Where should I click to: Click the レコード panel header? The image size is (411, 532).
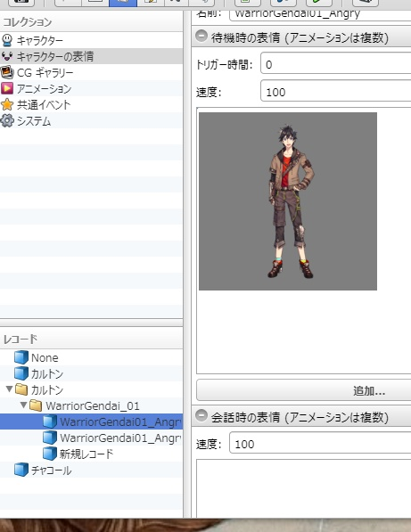91,339
